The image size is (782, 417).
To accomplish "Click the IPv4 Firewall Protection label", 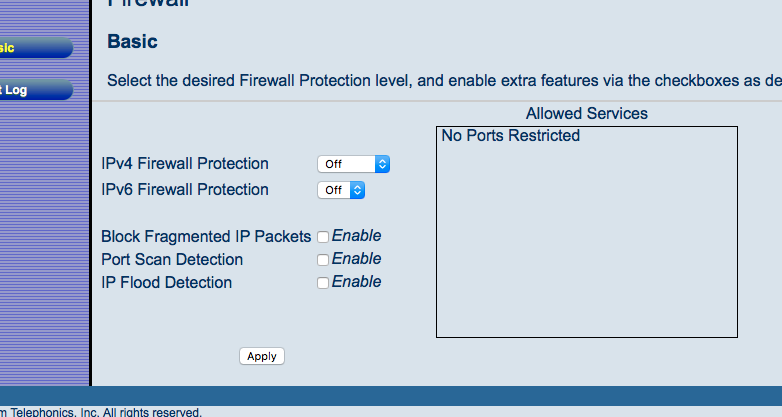I will click(185, 164).
